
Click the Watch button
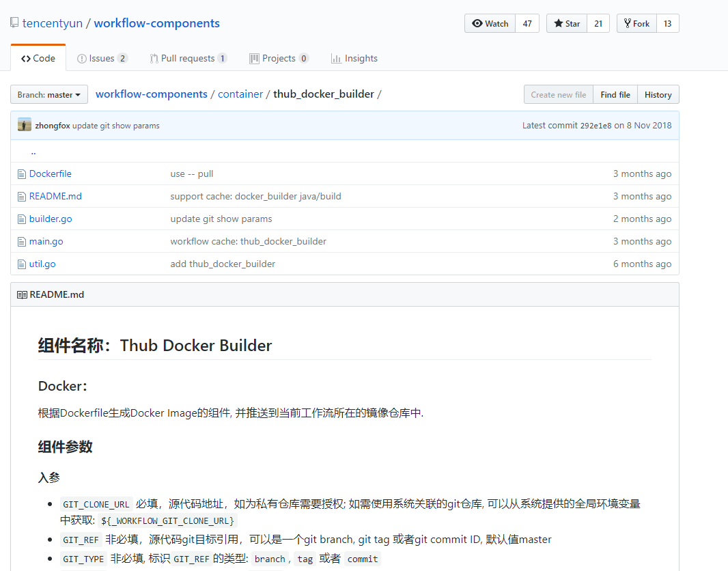tap(490, 24)
